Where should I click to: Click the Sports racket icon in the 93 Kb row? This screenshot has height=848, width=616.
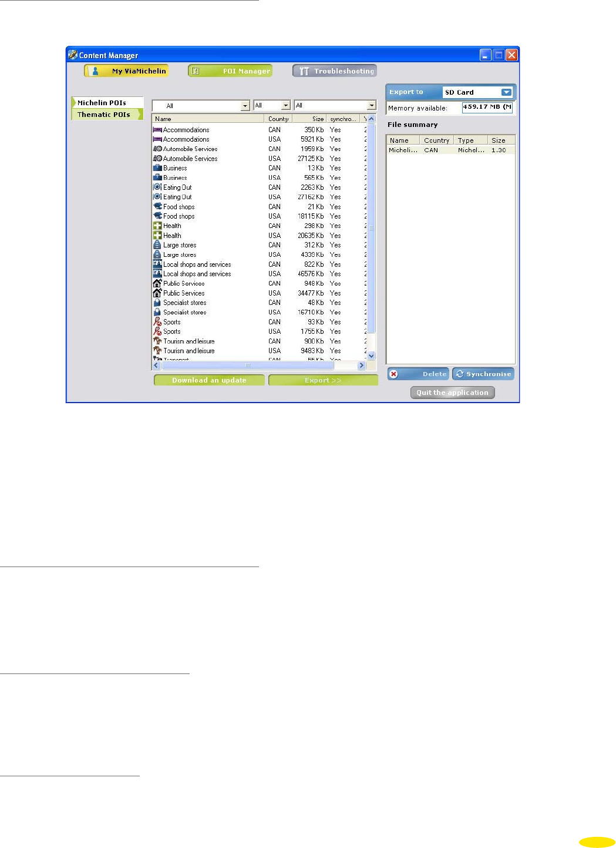pyautogui.click(x=157, y=322)
